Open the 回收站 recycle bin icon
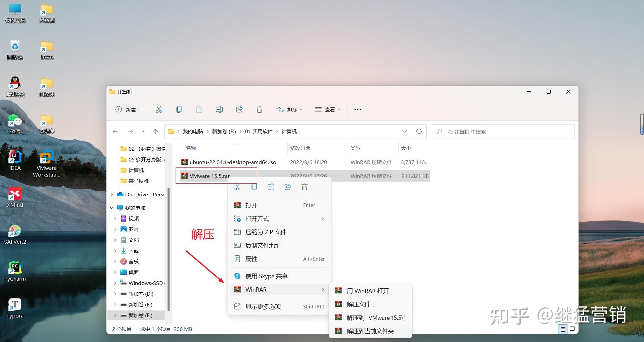This screenshot has height=342, width=644. (x=15, y=50)
